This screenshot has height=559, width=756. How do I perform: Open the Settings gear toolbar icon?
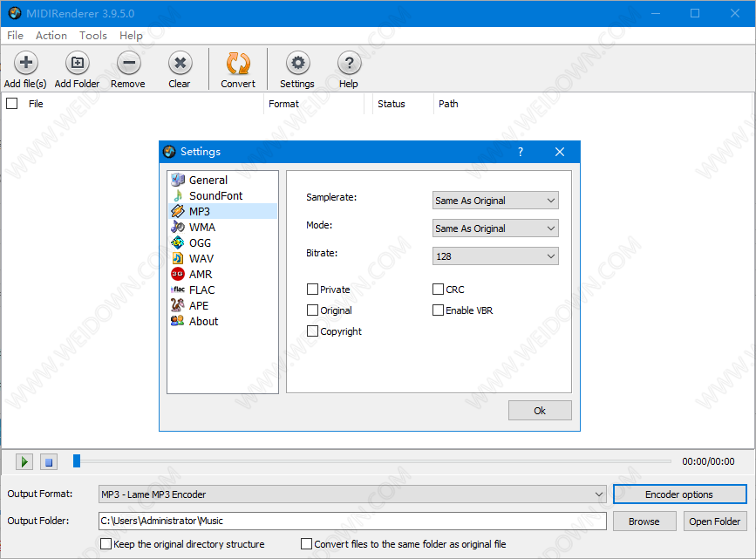[x=298, y=63]
